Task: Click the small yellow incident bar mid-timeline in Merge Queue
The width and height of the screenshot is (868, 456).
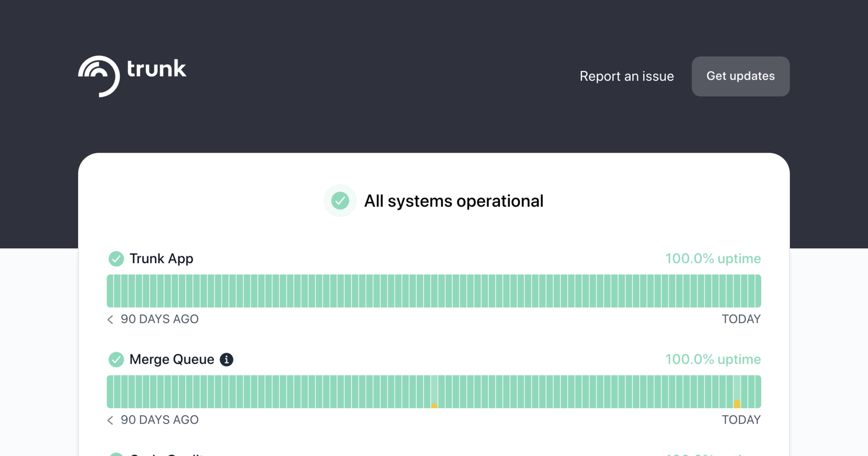Action: click(x=434, y=406)
